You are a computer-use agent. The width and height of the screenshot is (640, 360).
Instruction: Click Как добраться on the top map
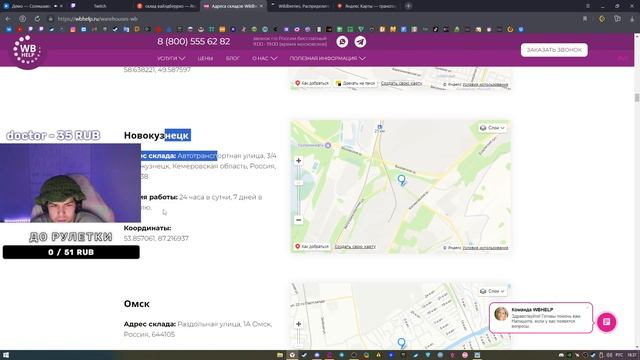[312, 83]
